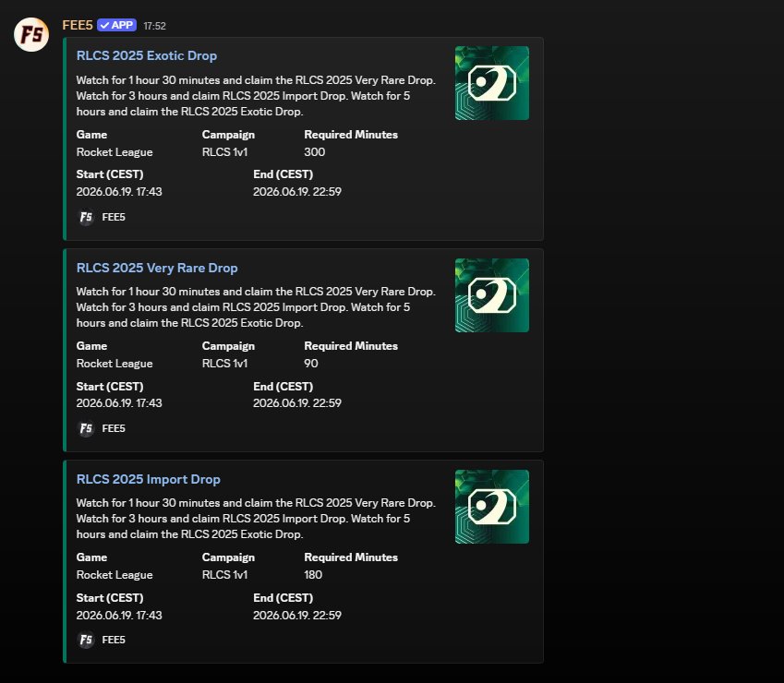
Task: Click Game heading in Import Drop embed
Action: [x=91, y=557]
